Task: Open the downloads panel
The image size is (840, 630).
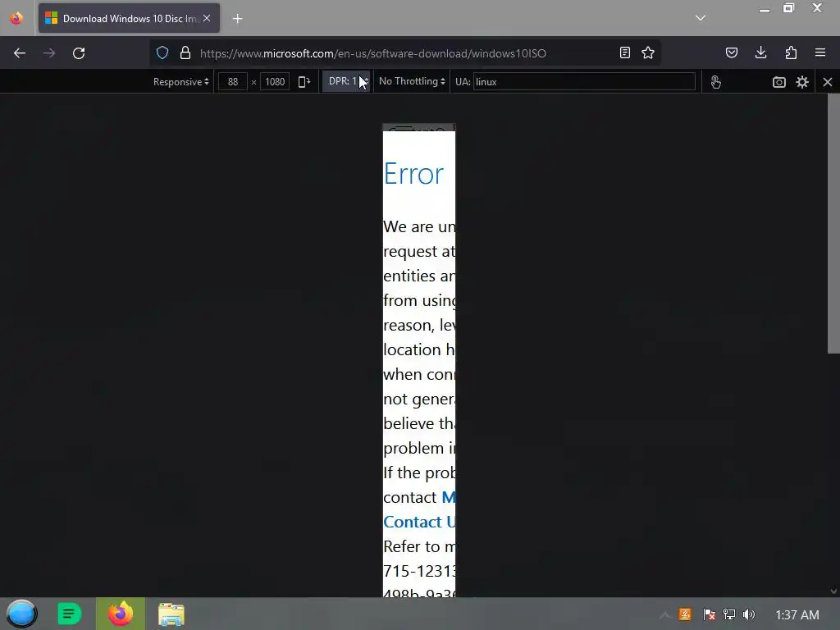Action: [760, 52]
